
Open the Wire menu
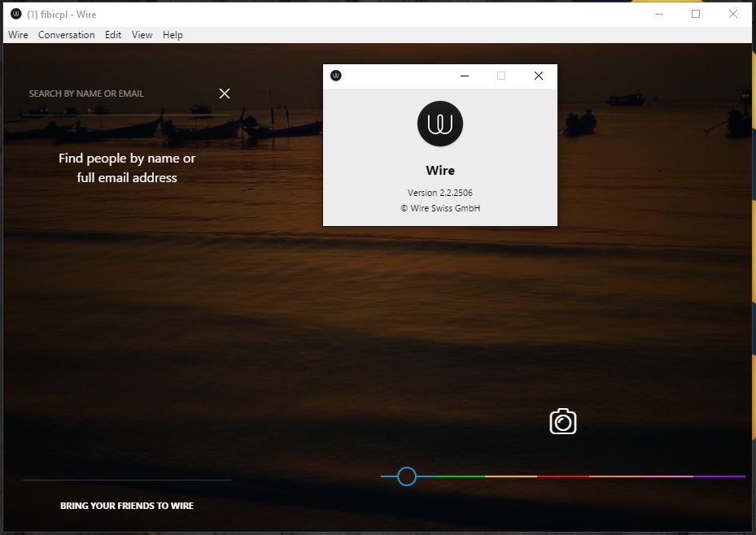[18, 35]
